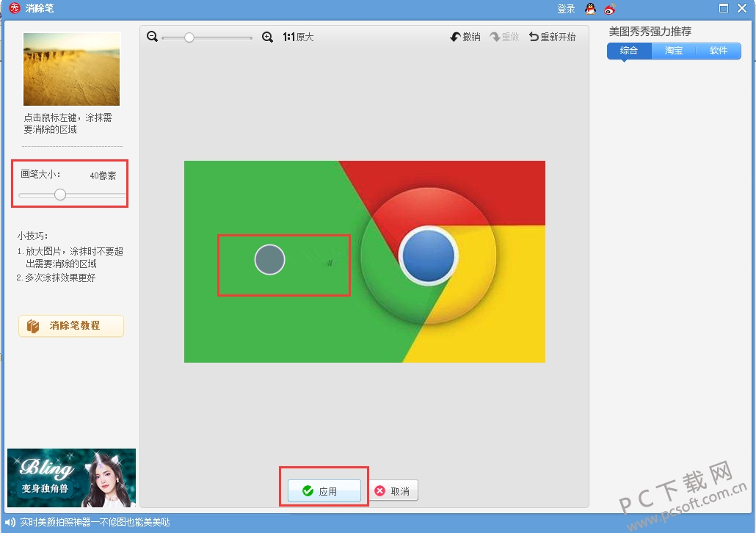The height and width of the screenshot is (533, 756).
Task: Click the speaker icon in status bar
Action: pos(10,523)
